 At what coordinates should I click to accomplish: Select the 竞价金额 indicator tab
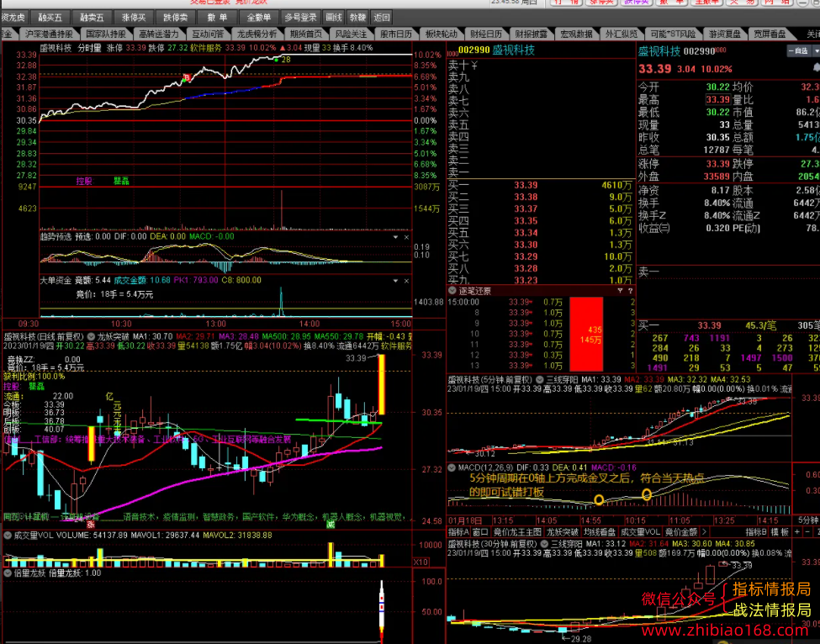tap(681, 532)
